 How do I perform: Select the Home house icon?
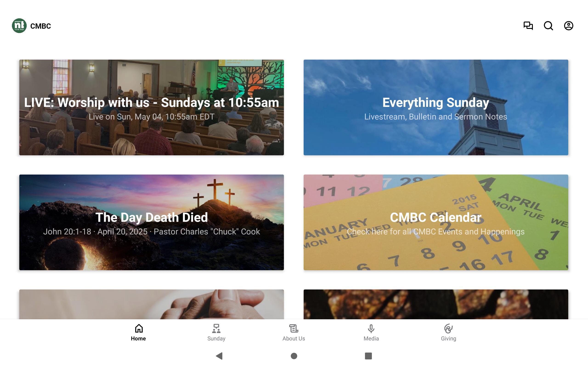(x=139, y=328)
